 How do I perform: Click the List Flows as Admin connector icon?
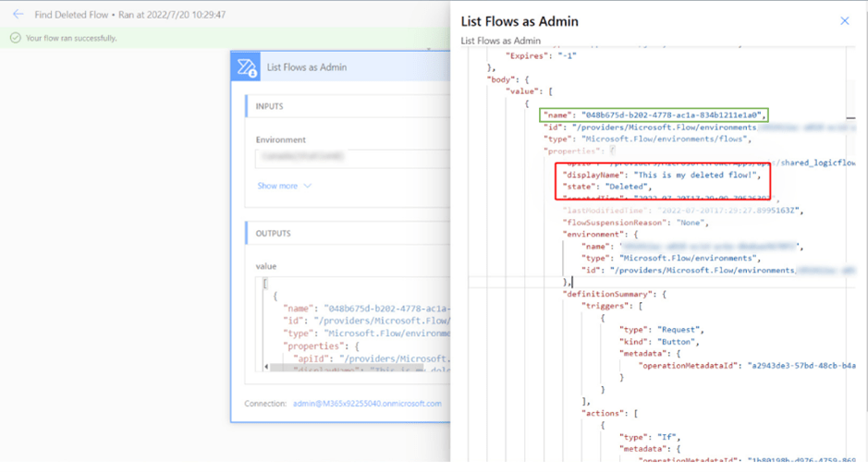click(247, 67)
